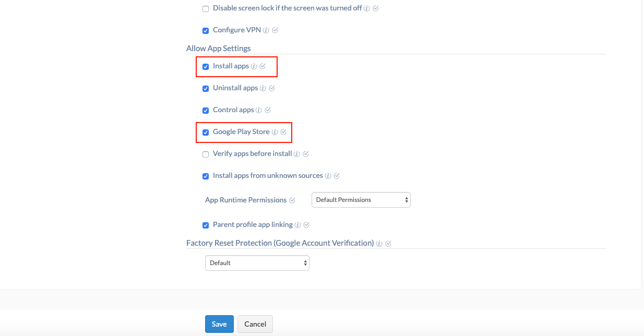Show info icon for unknown sources option
644x336 pixels.
(x=328, y=176)
